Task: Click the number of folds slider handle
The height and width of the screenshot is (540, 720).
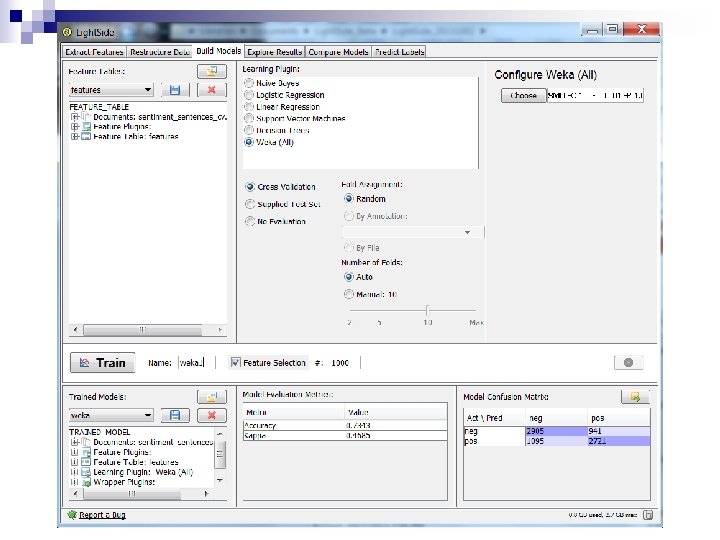Action: (427, 310)
